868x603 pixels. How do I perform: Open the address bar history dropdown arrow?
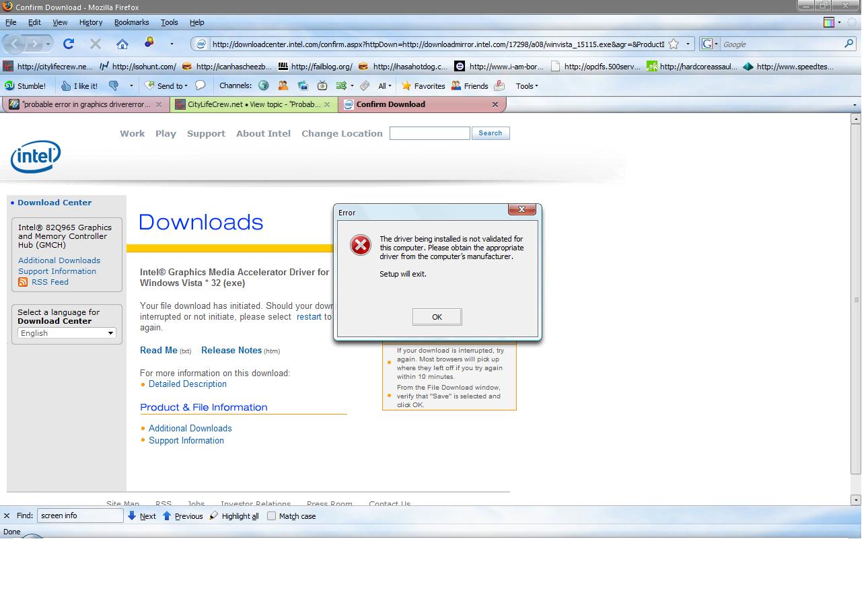[x=688, y=44]
